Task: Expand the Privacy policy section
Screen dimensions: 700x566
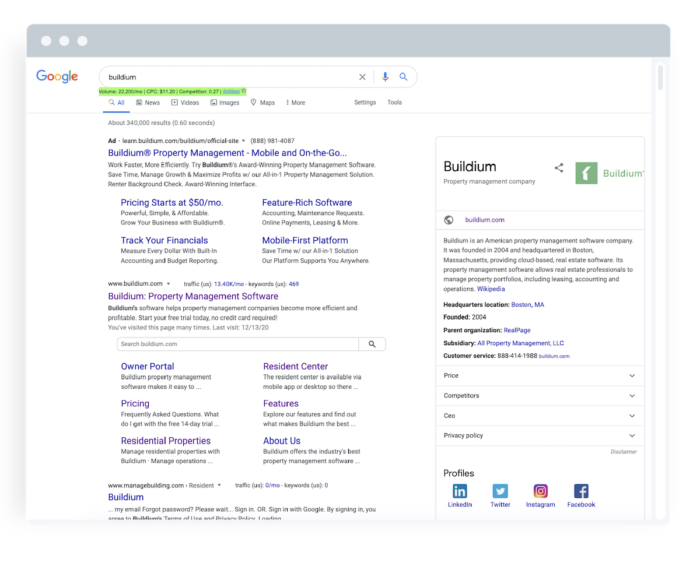Action: (540, 436)
